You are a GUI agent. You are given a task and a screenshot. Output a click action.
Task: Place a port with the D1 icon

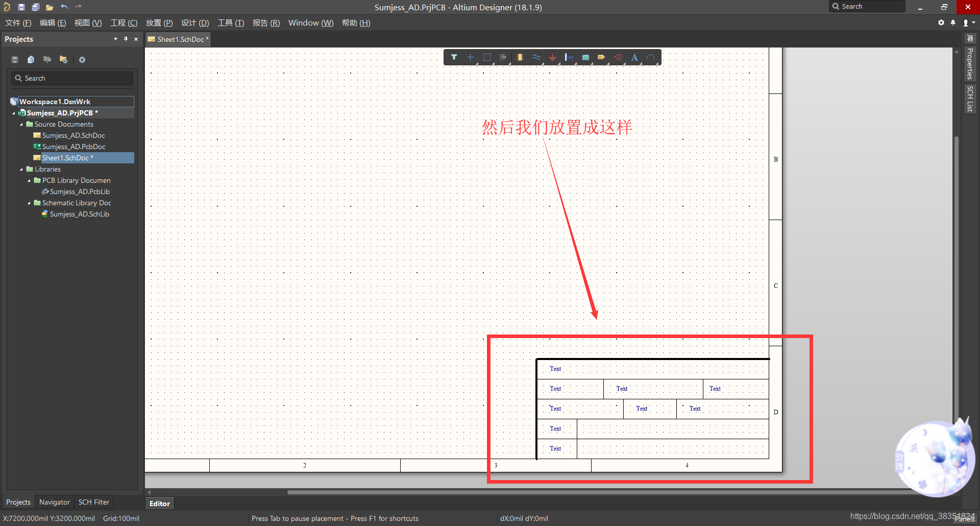pos(602,57)
